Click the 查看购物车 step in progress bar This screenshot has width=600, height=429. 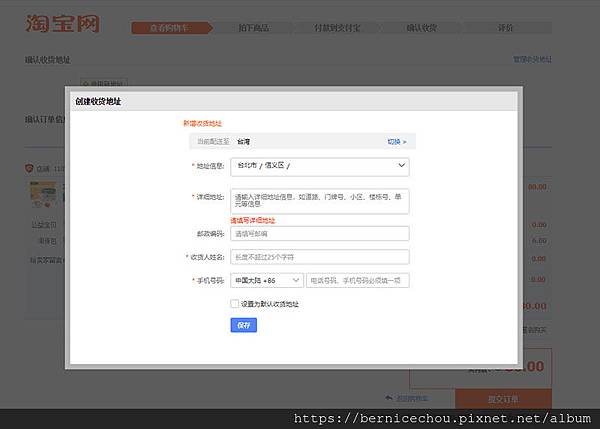(171, 28)
